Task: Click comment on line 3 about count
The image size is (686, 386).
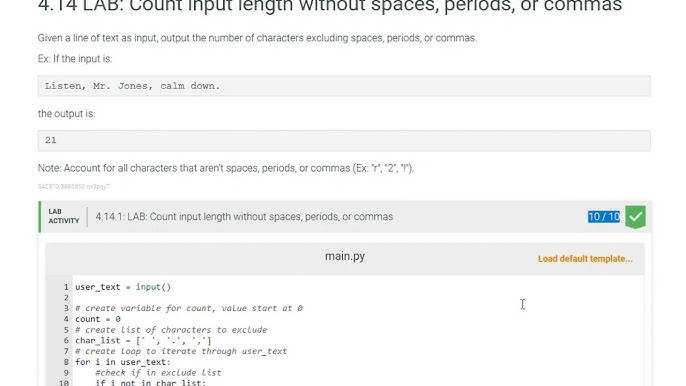Action: coord(189,308)
